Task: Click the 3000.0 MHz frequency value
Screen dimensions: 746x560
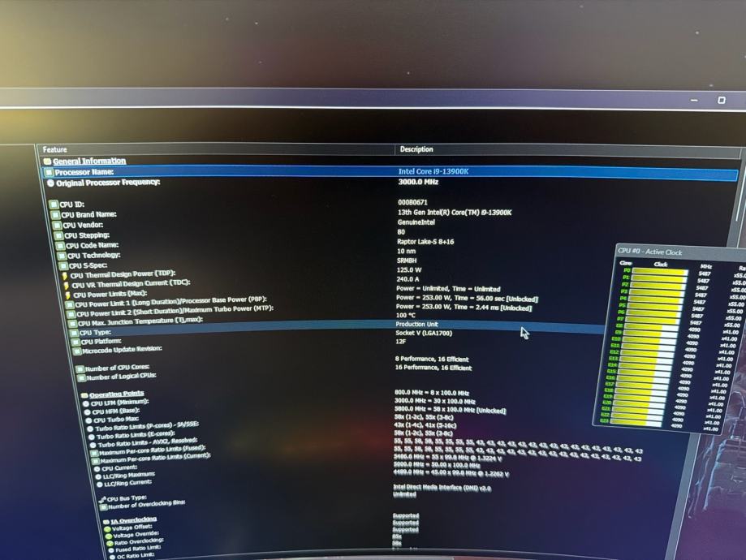Action: click(x=418, y=182)
